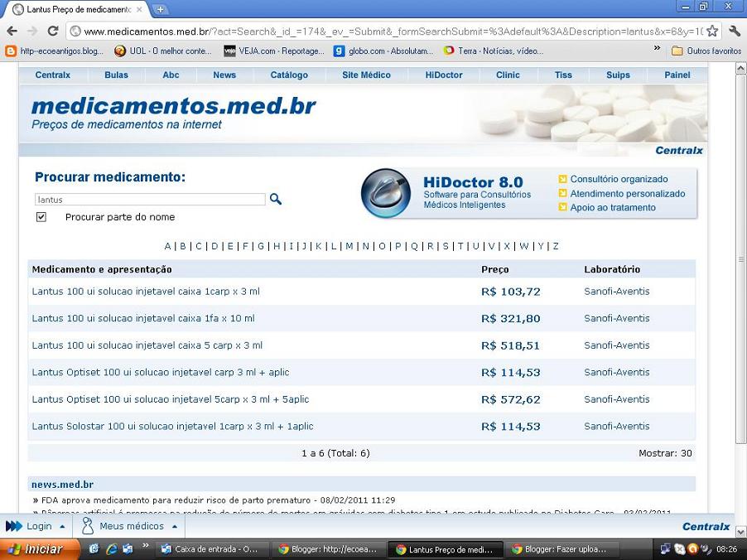Open the Site Médico menu item
The image size is (747, 560).
pos(366,75)
